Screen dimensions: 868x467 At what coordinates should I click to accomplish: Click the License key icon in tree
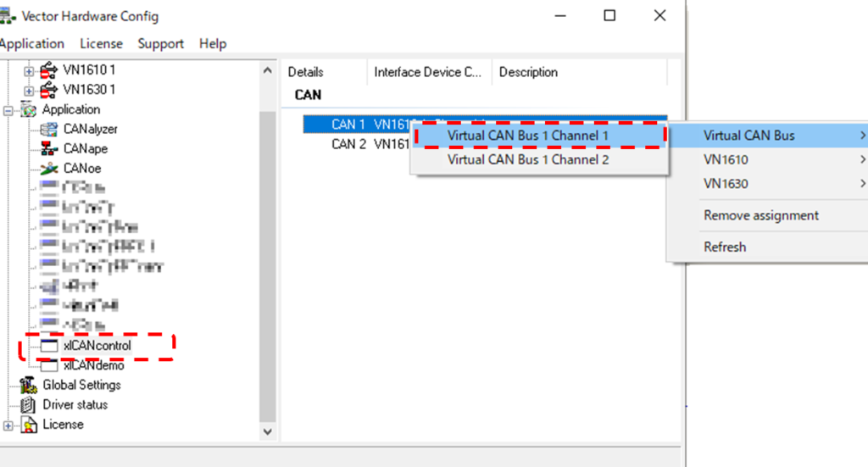pos(29,424)
